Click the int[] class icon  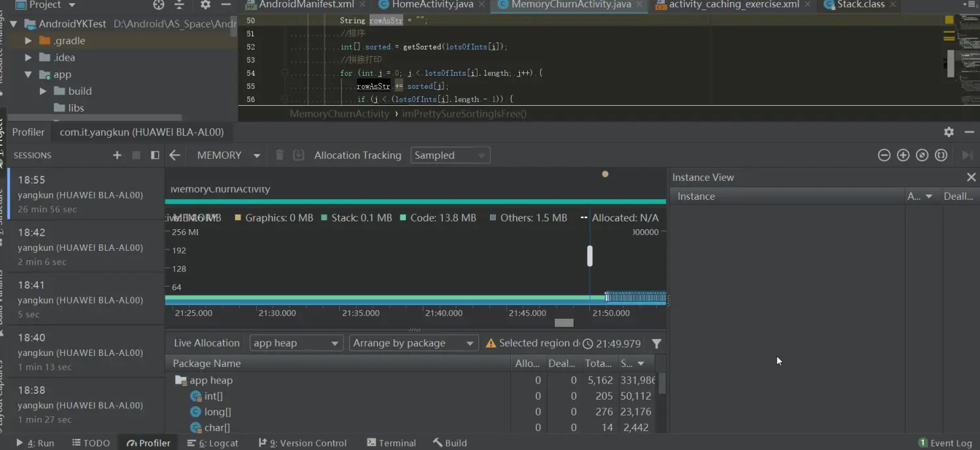195,396
